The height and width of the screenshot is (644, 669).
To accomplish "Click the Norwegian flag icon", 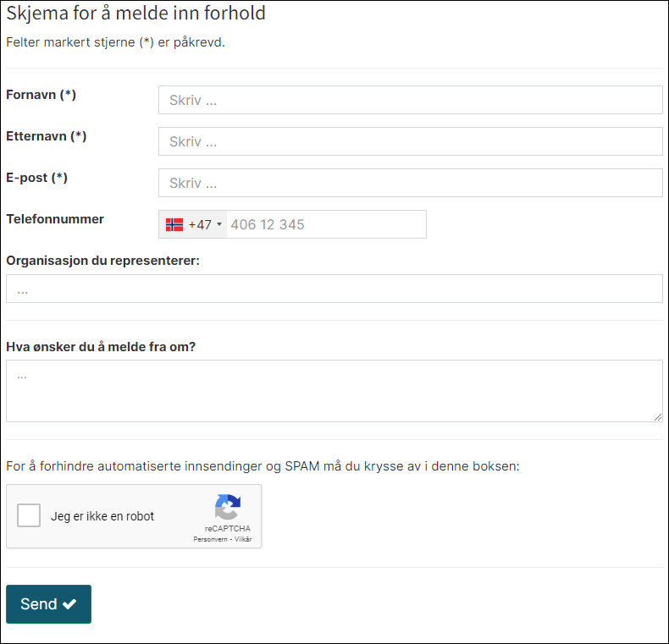I will click(x=174, y=224).
